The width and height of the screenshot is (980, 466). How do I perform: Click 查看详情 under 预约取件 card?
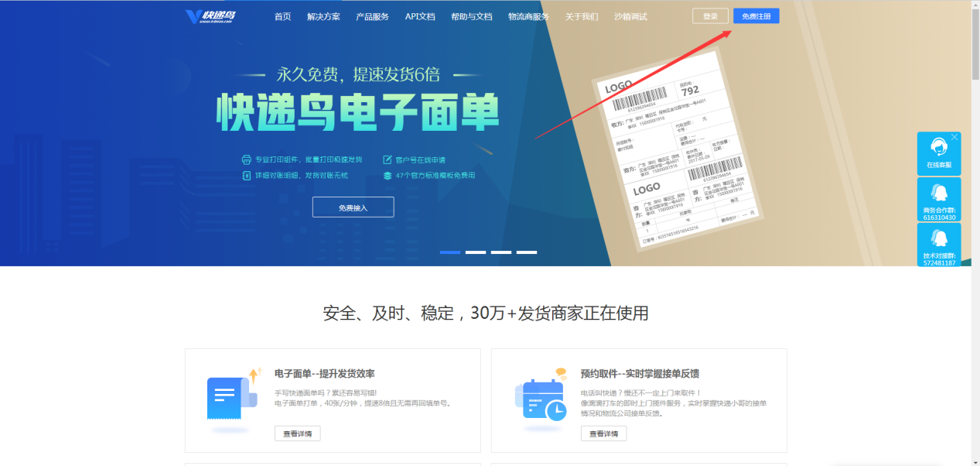click(x=603, y=433)
